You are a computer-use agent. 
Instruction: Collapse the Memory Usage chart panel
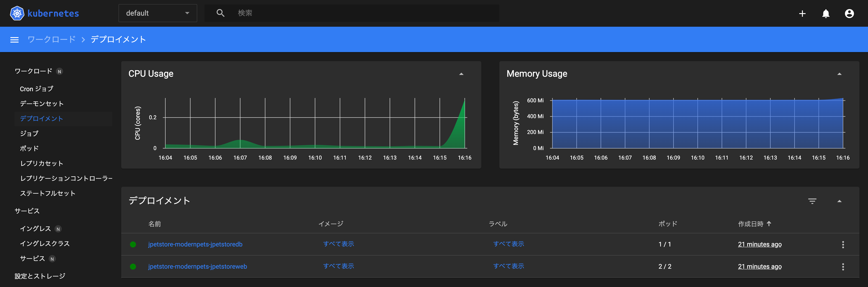(839, 74)
